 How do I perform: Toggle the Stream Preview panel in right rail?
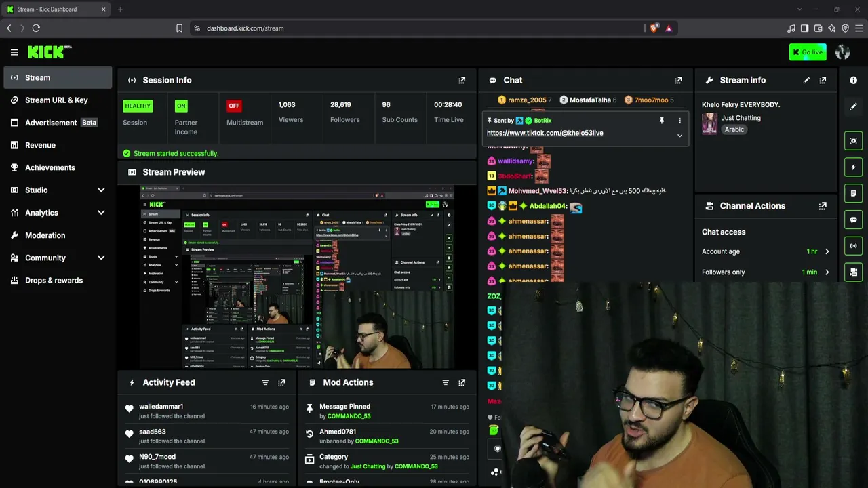[x=854, y=141]
